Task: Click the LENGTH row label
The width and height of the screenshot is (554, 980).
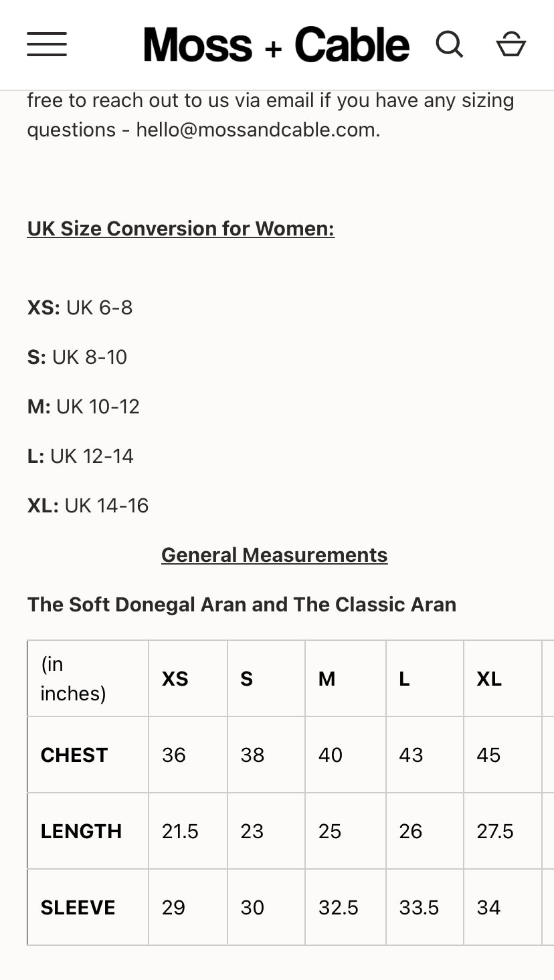Action: pyautogui.click(x=81, y=831)
